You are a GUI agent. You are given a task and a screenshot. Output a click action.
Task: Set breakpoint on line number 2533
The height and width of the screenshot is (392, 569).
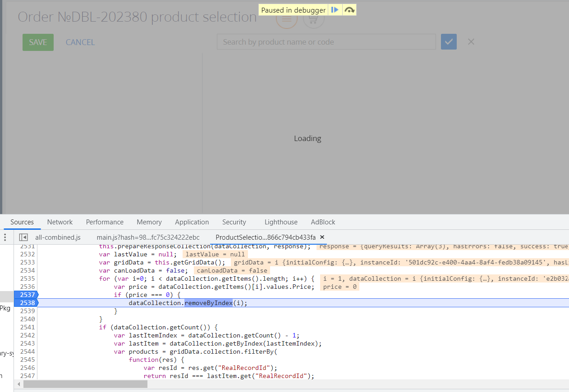(x=28, y=262)
